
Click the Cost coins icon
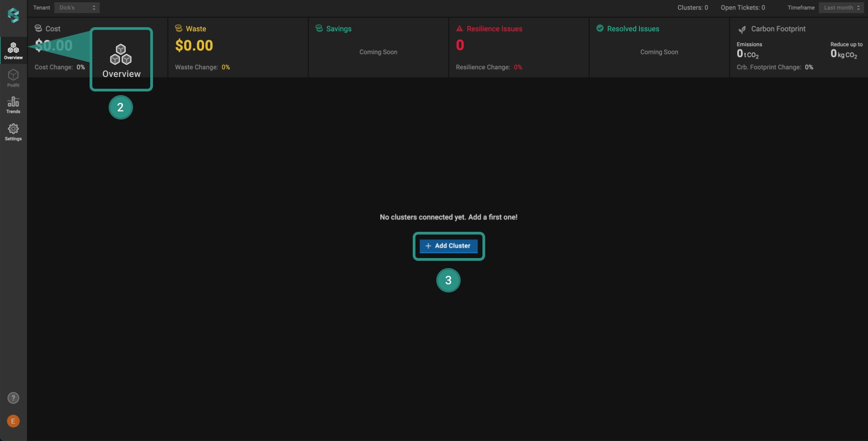pos(39,28)
